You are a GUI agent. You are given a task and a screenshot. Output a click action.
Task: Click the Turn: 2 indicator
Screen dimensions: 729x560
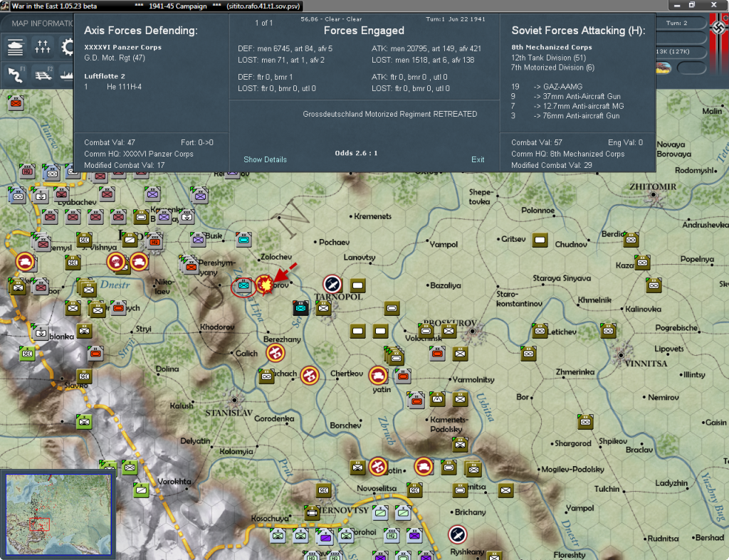676,23
